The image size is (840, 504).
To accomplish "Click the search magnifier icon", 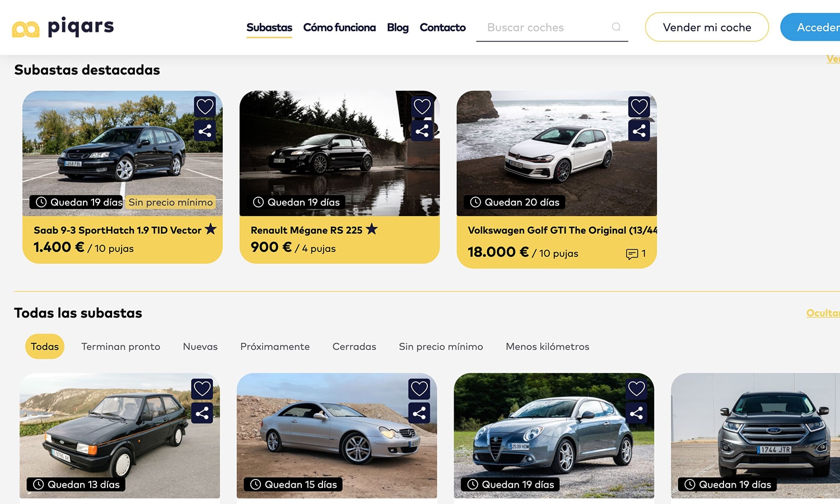I will pyautogui.click(x=616, y=27).
